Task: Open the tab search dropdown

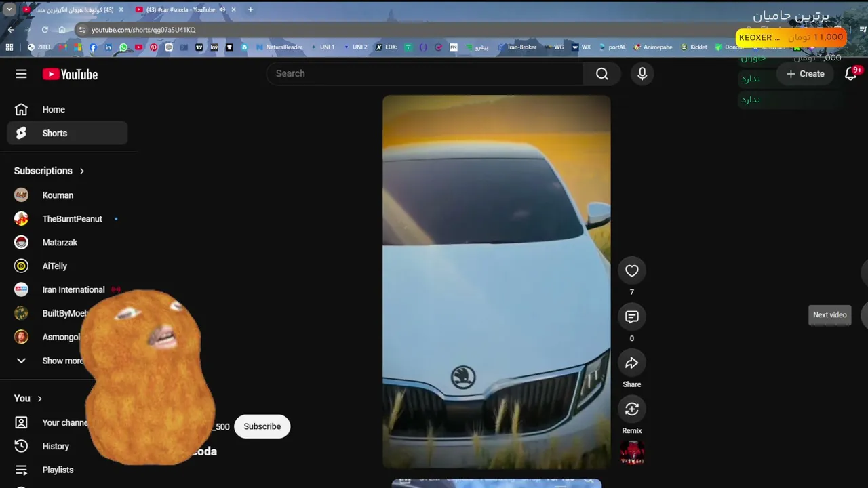Action: click(x=9, y=9)
